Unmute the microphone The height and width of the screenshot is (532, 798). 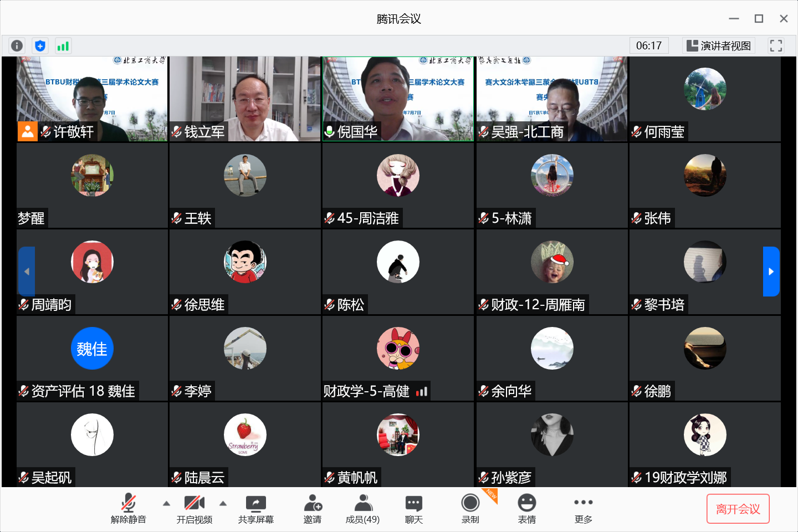pyautogui.click(x=129, y=509)
